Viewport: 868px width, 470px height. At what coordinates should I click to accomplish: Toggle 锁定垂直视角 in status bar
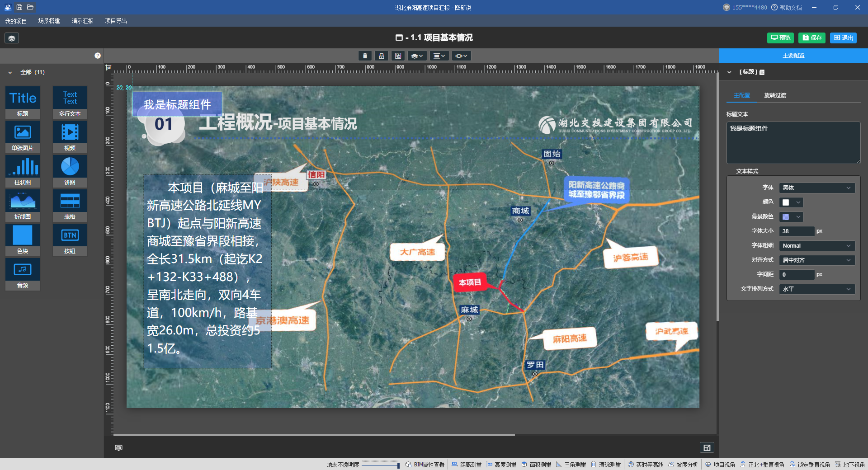(x=810, y=465)
